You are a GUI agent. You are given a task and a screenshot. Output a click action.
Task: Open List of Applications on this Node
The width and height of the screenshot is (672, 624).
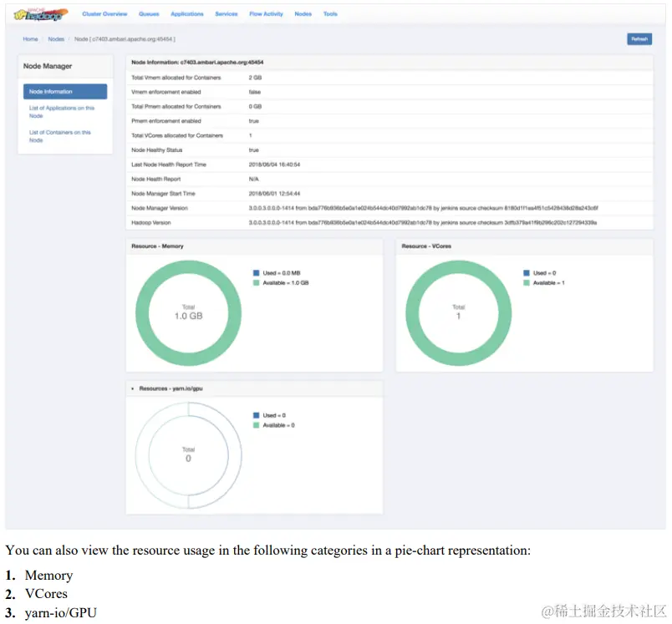[62, 112]
